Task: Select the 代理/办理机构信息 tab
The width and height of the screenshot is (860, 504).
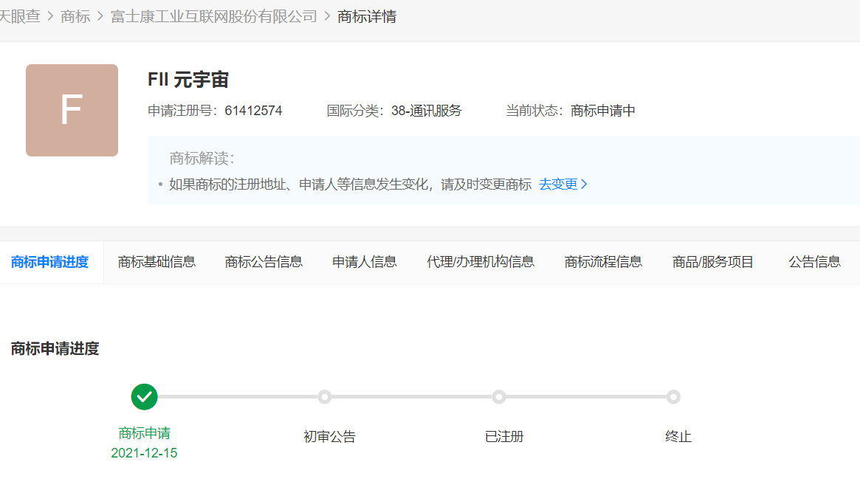Action: pos(481,262)
